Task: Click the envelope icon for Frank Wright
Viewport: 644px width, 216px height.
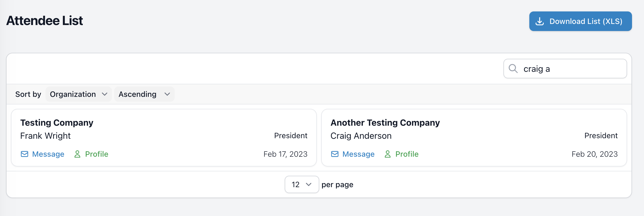Action: pyautogui.click(x=25, y=154)
